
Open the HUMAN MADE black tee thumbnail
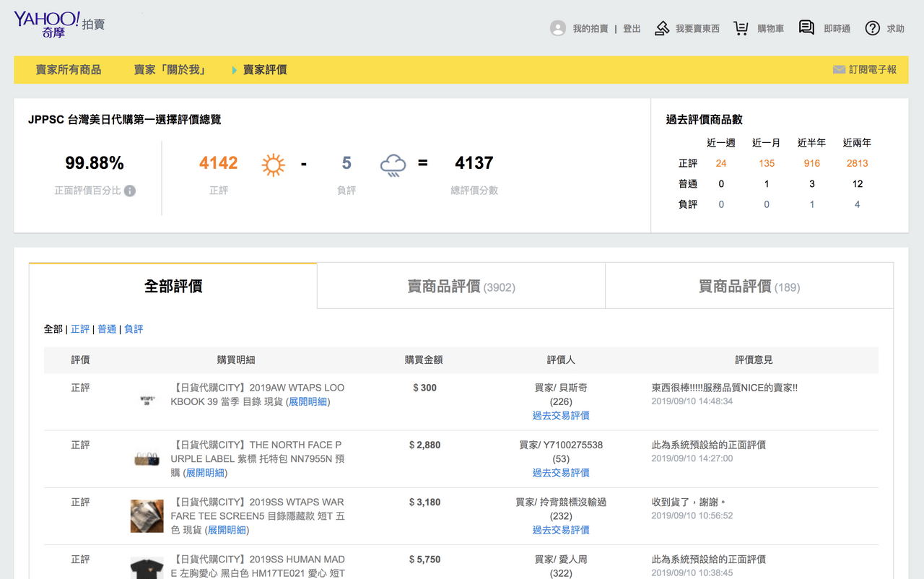pos(147,567)
